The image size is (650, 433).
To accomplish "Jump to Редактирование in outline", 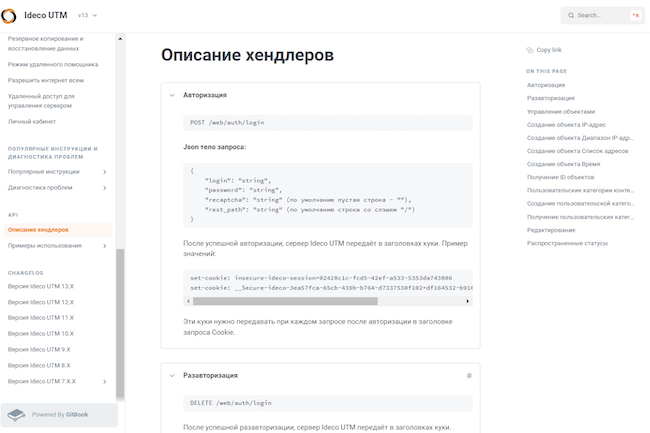I will coord(551,230).
